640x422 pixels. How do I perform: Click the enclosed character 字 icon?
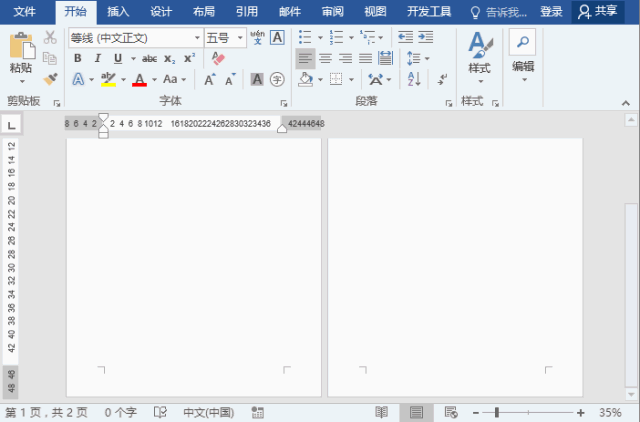[x=277, y=79]
